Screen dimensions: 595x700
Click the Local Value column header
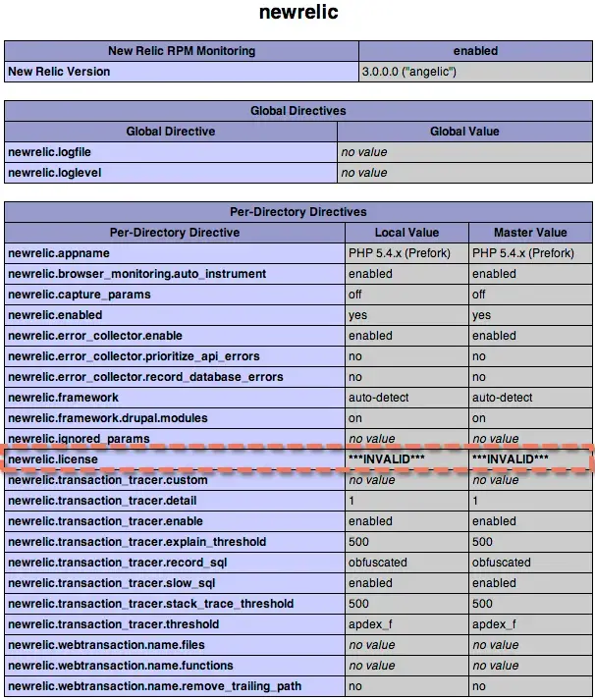pos(405,233)
